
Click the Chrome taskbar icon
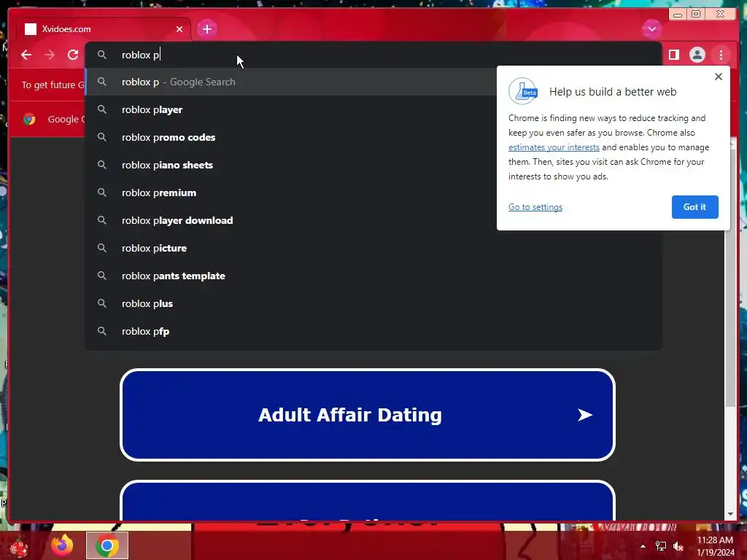click(107, 545)
